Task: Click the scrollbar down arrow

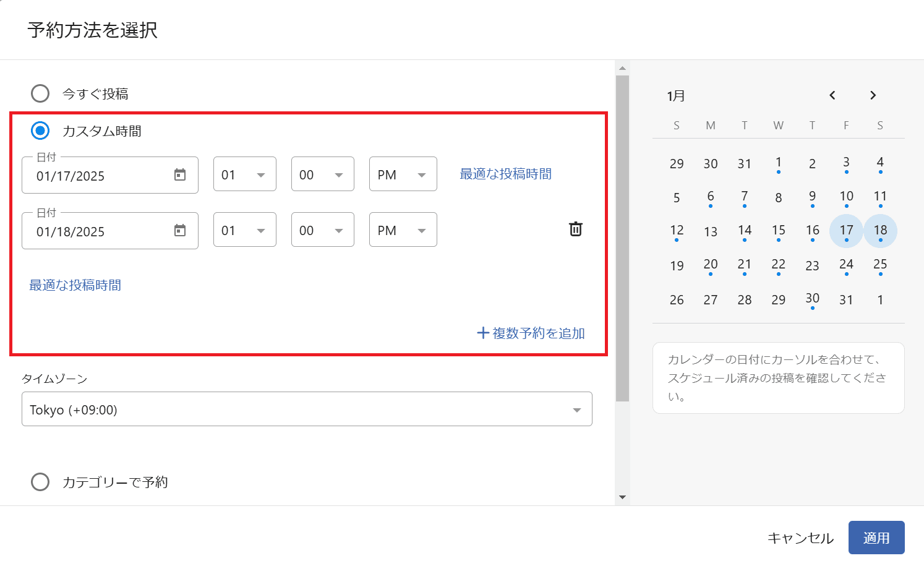Action: [622, 497]
